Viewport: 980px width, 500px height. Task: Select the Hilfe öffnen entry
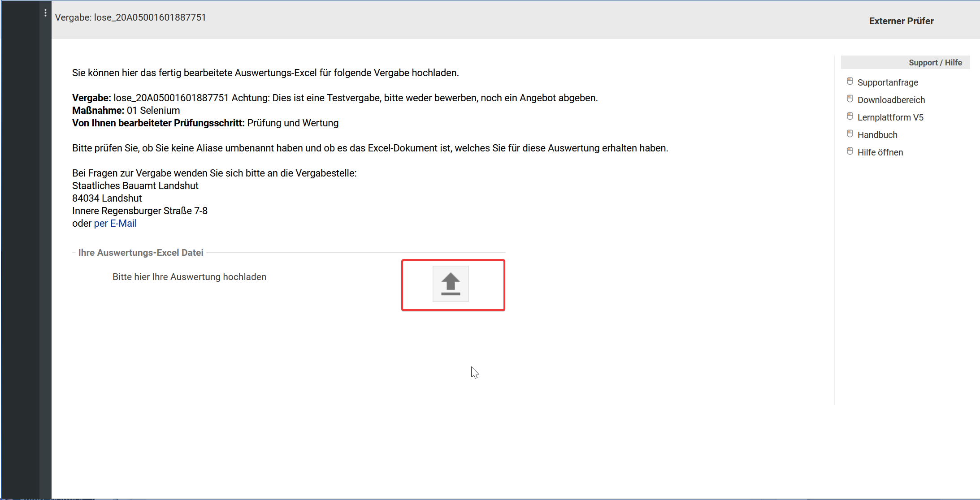click(x=880, y=152)
